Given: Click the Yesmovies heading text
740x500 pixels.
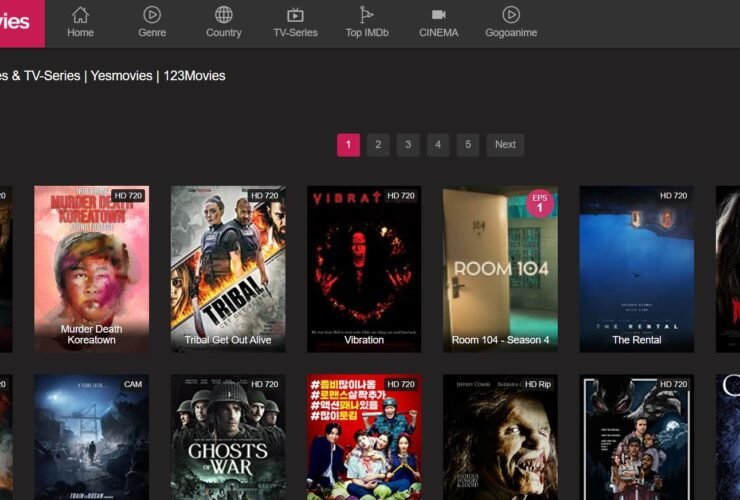Looking at the screenshot, I should tap(121, 76).
